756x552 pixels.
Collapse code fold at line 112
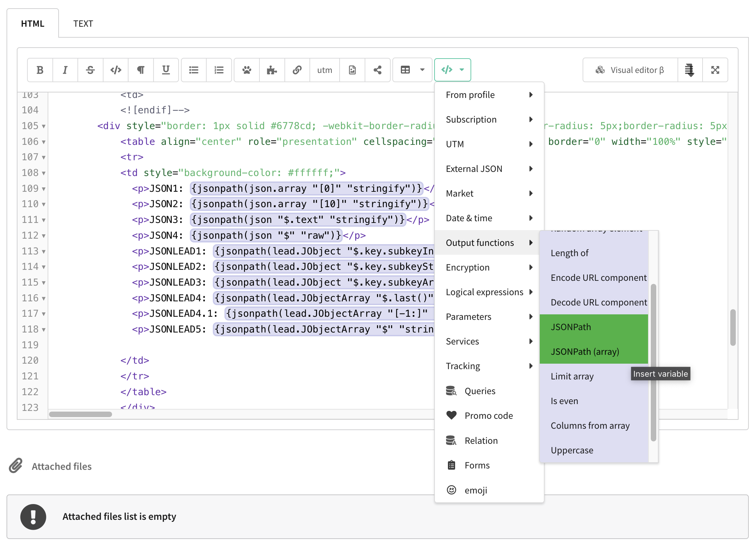point(44,236)
